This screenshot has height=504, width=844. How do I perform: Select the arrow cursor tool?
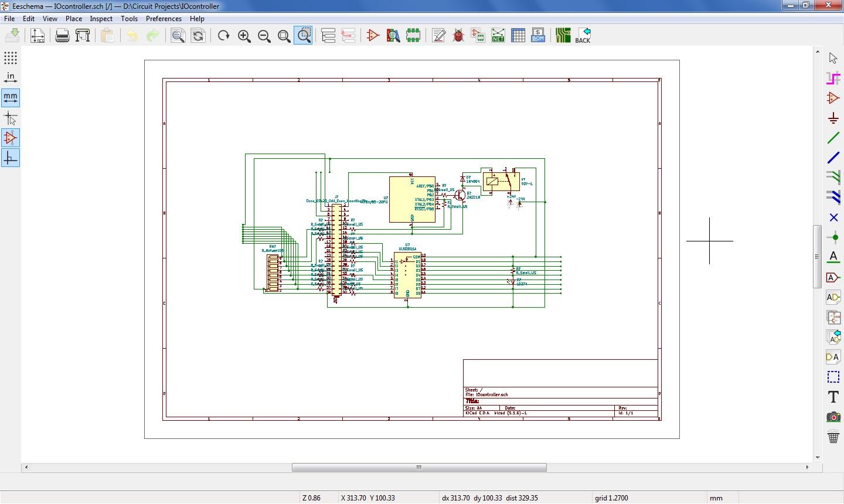coord(833,57)
